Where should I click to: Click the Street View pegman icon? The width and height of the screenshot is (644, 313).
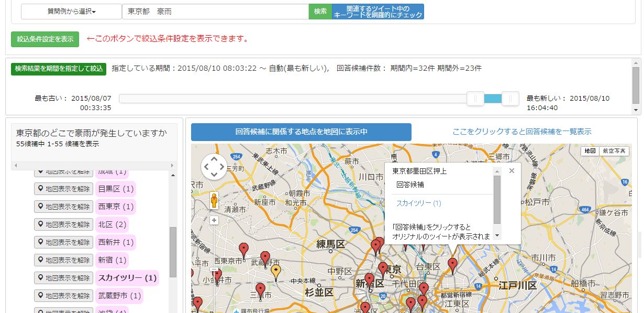pyautogui.click(x=214, y=201)
